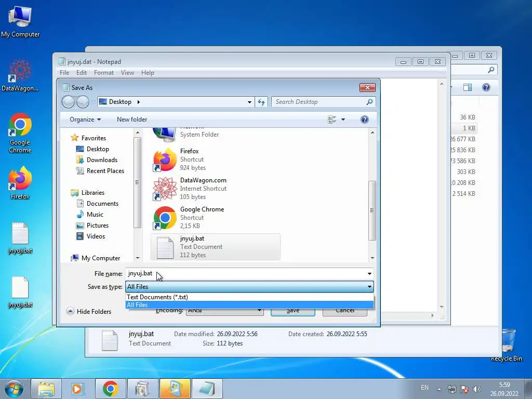Image resolution: width=532 pixels, height=399 pixels.
Task: Choose All Files option in type list
Action: tap(249, 304)
